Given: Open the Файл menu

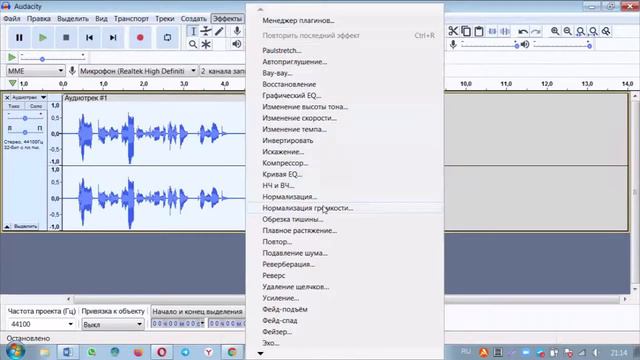Looking at the screenshot, I should click(x=12, y=19).
